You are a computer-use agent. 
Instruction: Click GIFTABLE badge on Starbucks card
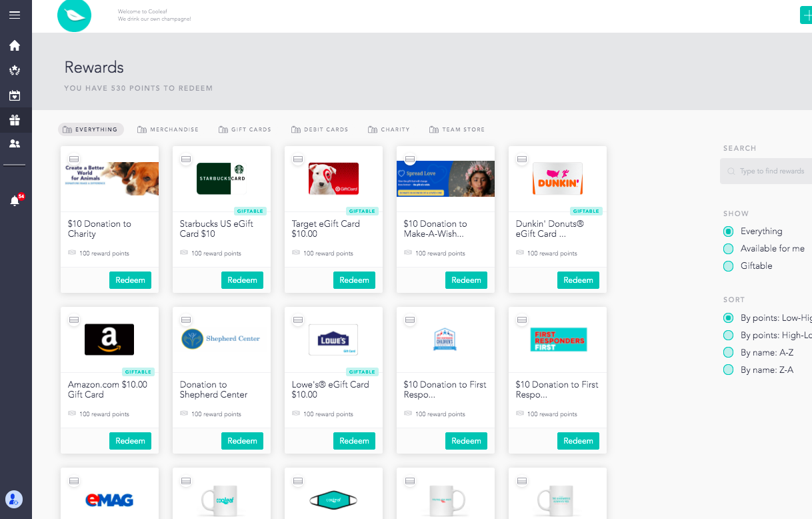pyautogui.click(x=251, y=211)
